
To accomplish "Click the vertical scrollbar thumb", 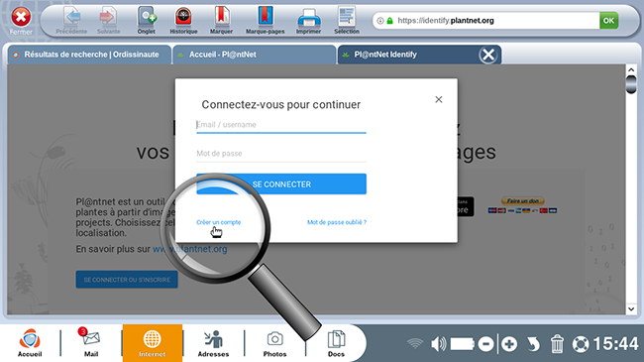I will tap(631, 84).
